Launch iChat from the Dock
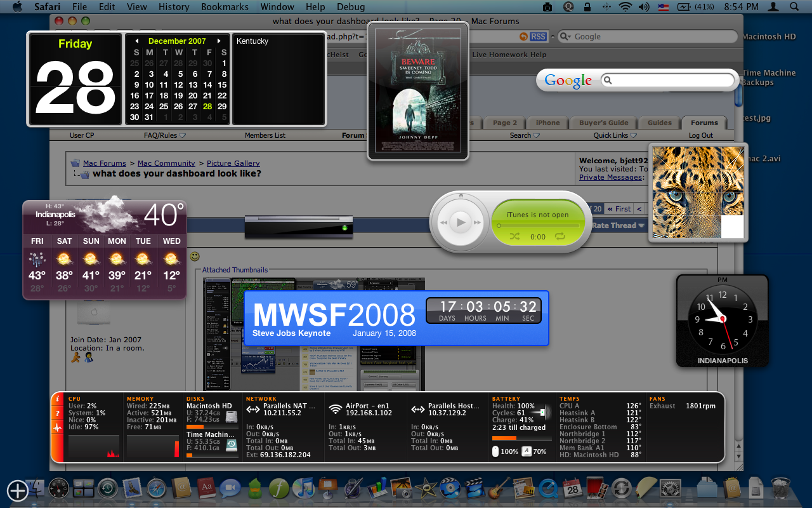The height and width of the screenshot is (508, 812). tap(230, 488)
